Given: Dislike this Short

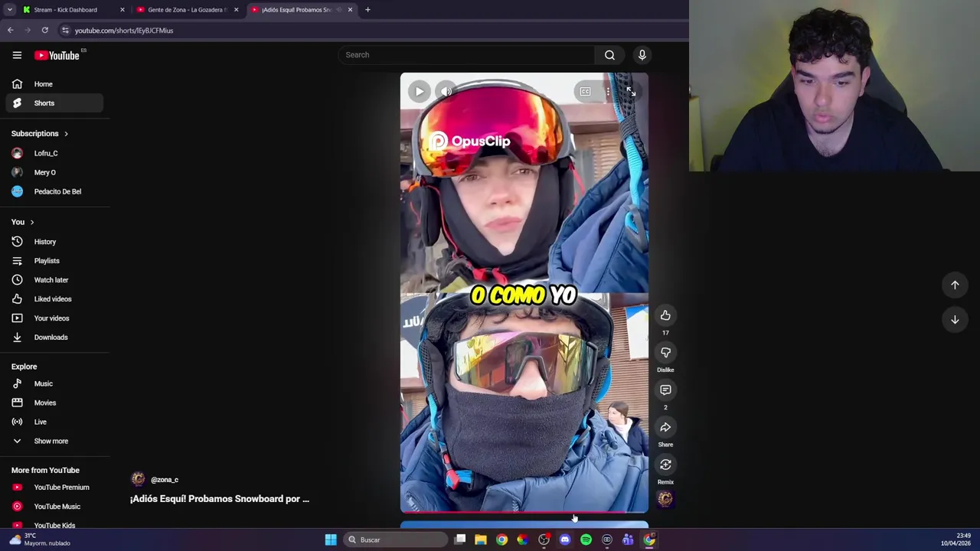Looking at the screenshot, I should [x=665, y=353].
